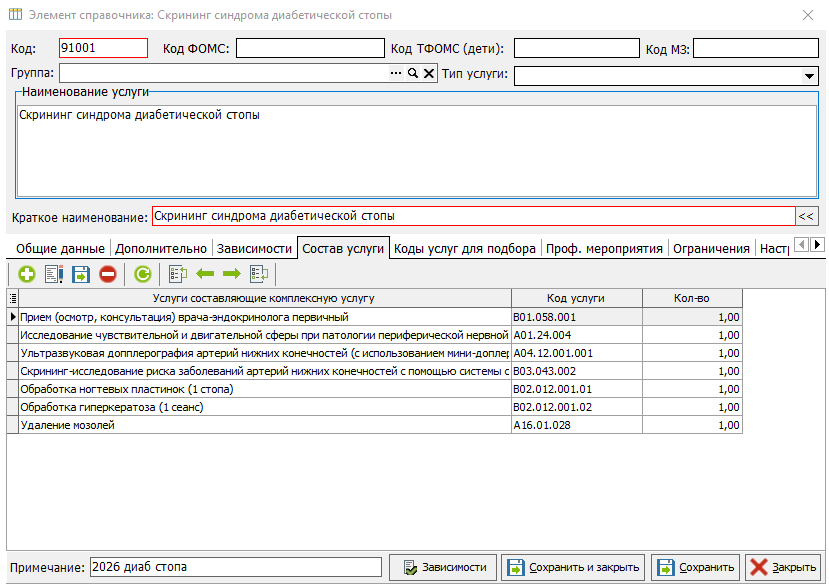The height and width of the screenshot is (587, 829).
Task: Click the Код ФОМС input field
Action: tap(309, 49)
